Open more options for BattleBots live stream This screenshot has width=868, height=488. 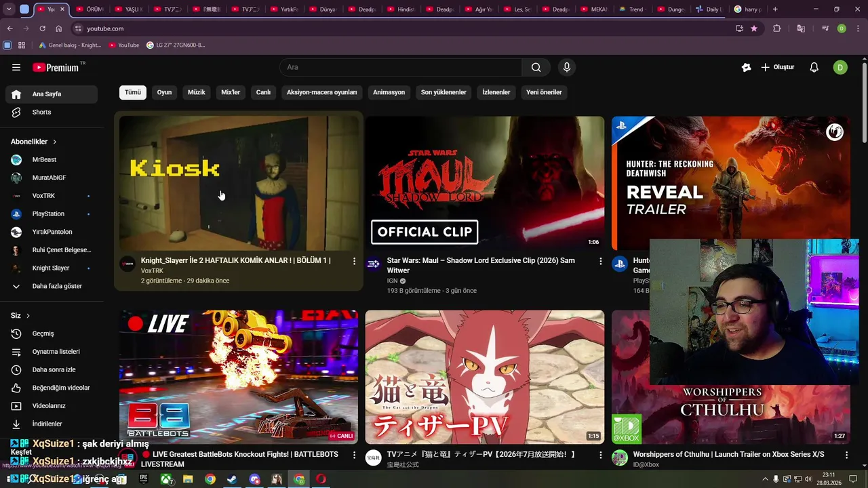coord(354,455)
